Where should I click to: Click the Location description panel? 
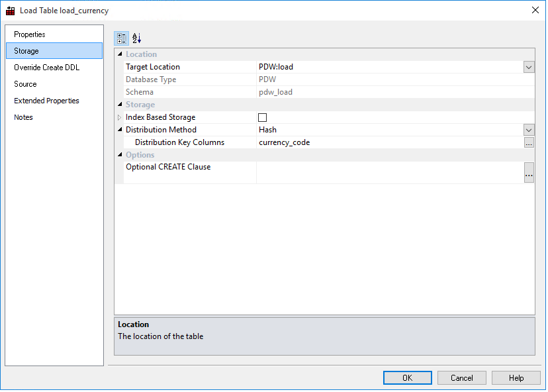(x=325, y=336)
